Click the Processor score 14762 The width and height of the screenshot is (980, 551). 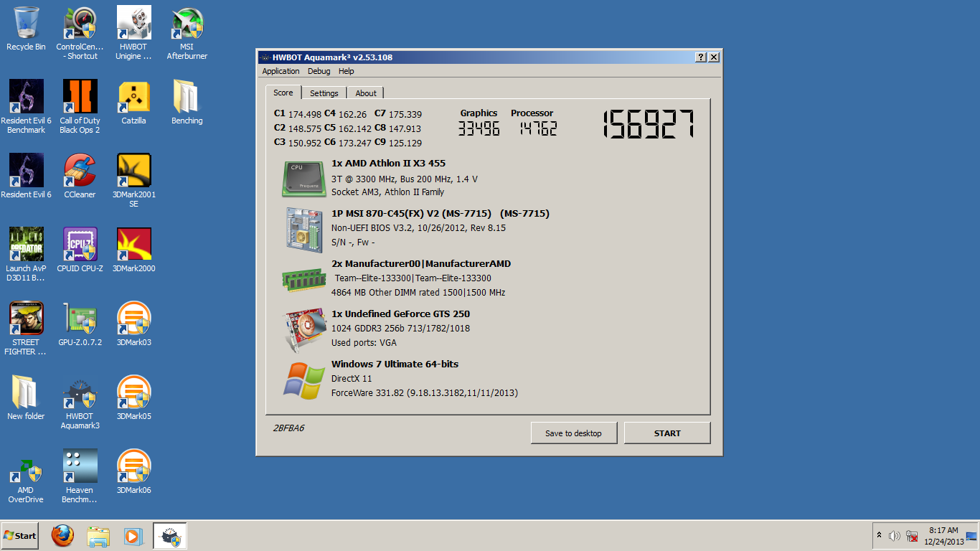coord(537,128)
